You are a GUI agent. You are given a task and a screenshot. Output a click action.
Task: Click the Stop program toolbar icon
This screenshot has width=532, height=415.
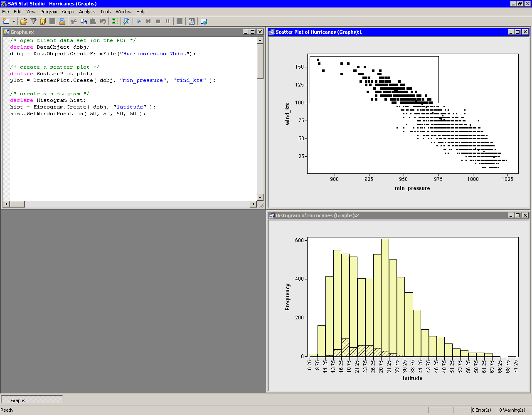pyautogui.click(x=158, y=21)
